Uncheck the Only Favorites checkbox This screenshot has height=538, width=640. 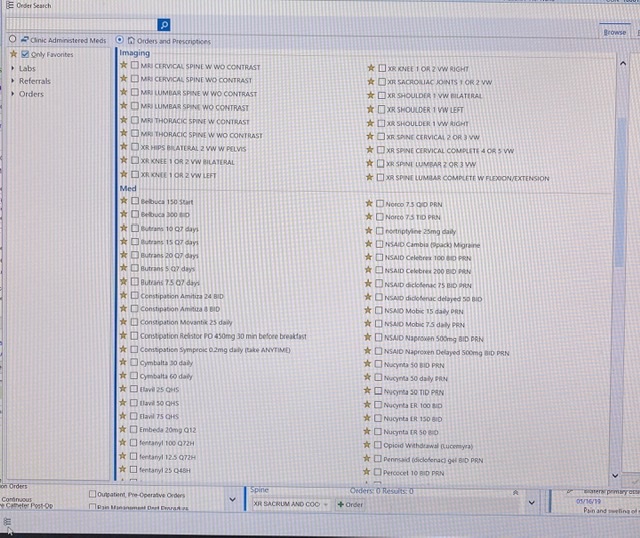pyautogui.click(x=25, y=54)
